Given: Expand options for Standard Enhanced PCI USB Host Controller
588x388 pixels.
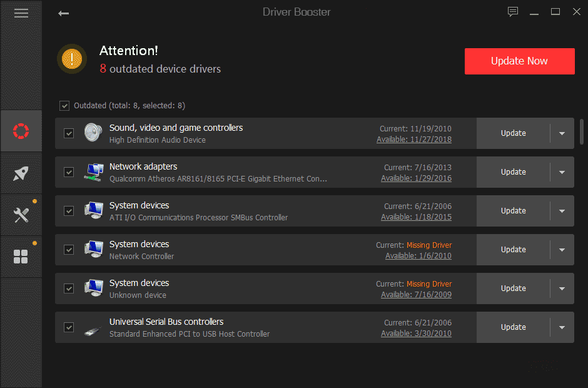Looking at the screenshot, I should 562,327.
